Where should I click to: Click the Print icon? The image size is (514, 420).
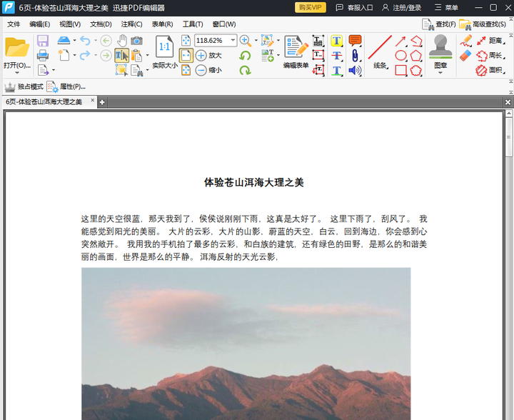click(43, 56)
